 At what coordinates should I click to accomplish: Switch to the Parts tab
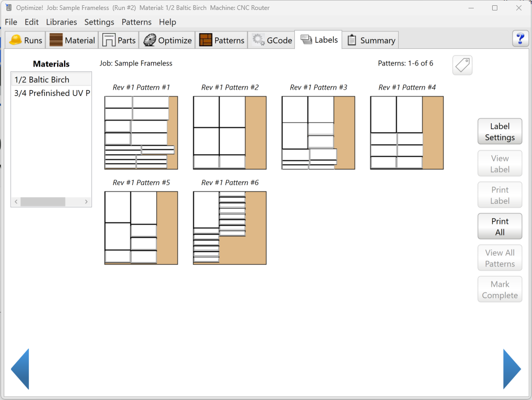pyautogui.click(x=119, y=40)
